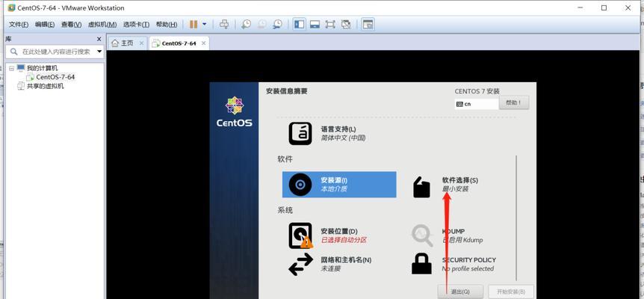644x299 pixels.
Task: Click the 开始安装(B) button
Action: pyautogui.click(x=511, y=292)
